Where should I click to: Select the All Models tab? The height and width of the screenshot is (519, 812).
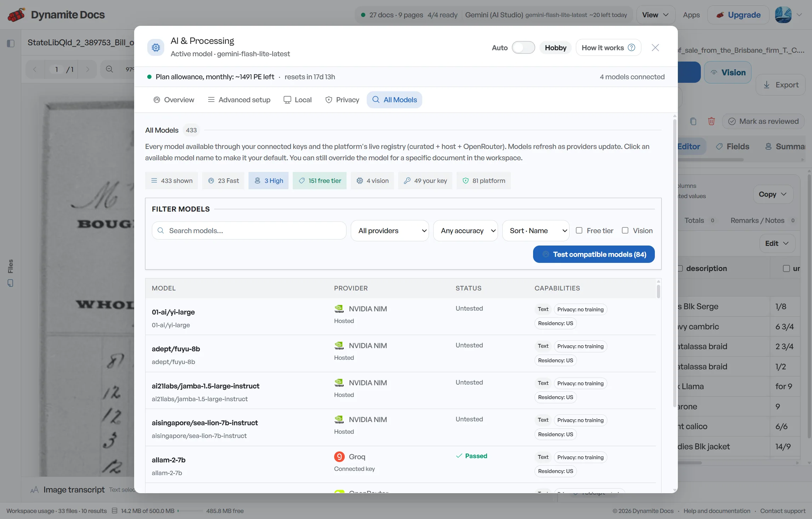point(394,100)
